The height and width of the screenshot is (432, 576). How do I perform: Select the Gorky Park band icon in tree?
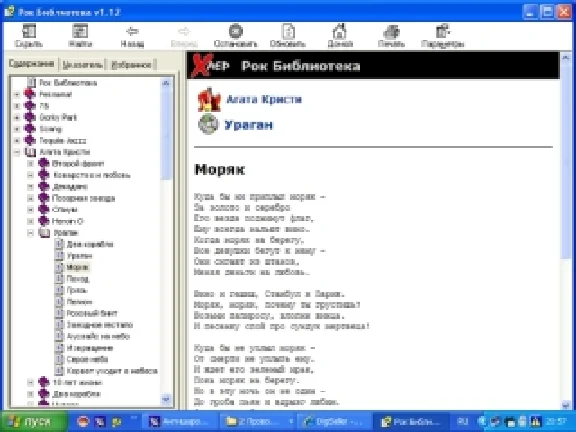pyautogui.click(x=30, y=118)
